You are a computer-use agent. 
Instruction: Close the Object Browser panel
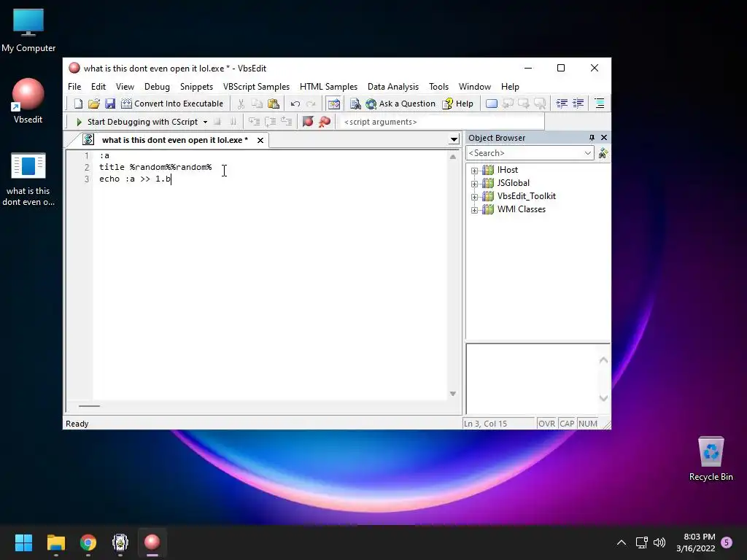pyautogui.click(x=603, y=138)
